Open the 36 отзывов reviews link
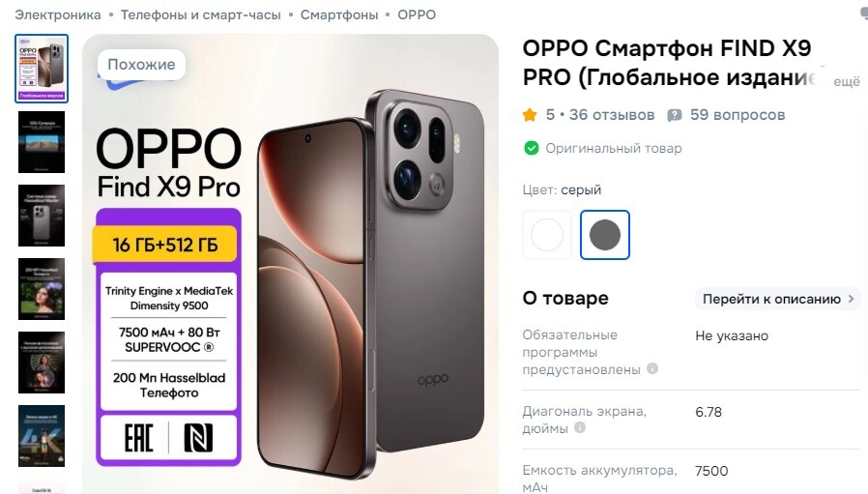 pyautogui.click(x=612, y=115)
